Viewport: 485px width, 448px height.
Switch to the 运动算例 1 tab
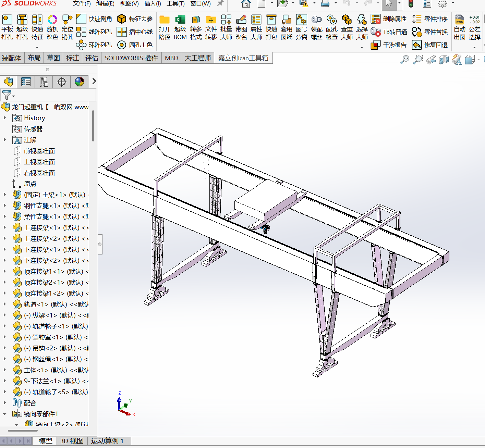107,441
